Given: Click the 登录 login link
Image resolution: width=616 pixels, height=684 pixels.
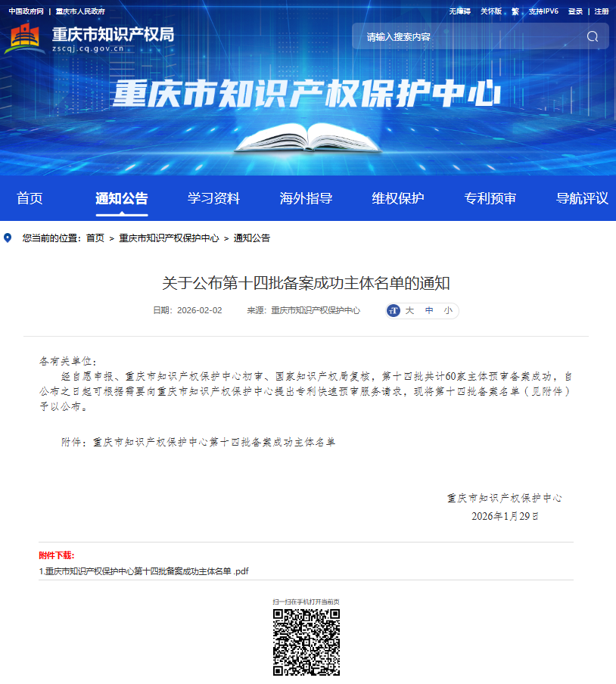Looking at the screenshot, I should click(x=575, y=11).
